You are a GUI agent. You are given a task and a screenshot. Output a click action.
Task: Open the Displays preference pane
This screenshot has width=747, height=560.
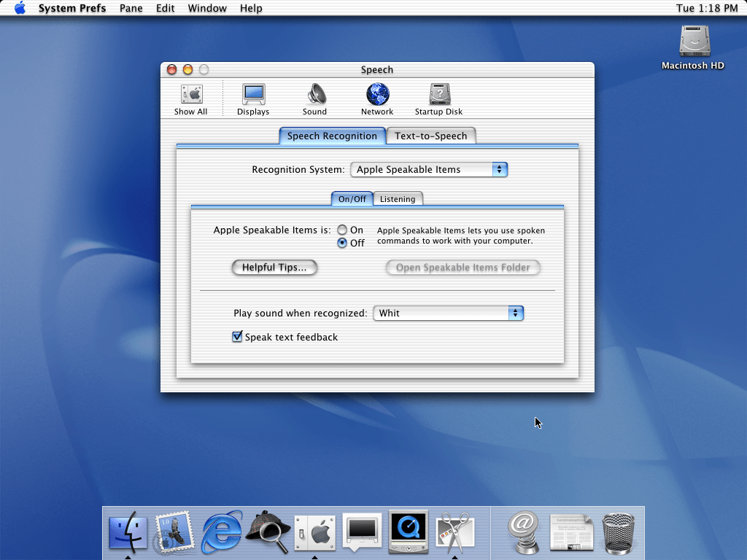pos(253,99)
